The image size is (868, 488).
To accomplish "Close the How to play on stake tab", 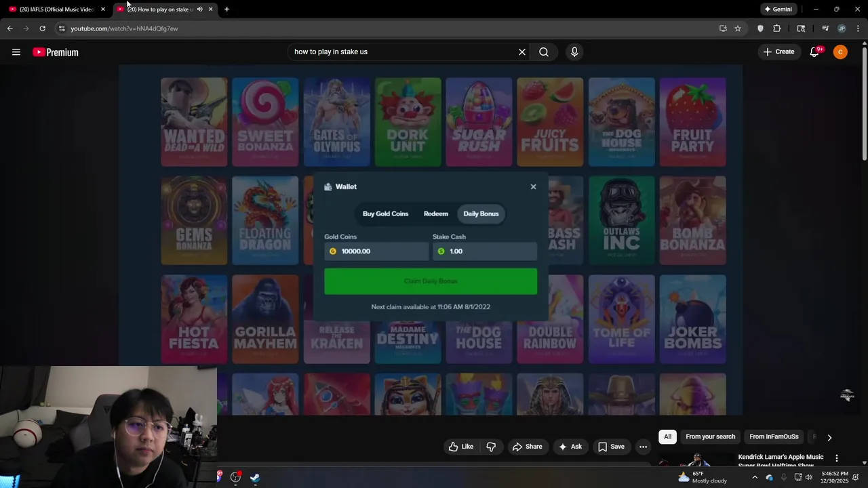I will (210, 9).
